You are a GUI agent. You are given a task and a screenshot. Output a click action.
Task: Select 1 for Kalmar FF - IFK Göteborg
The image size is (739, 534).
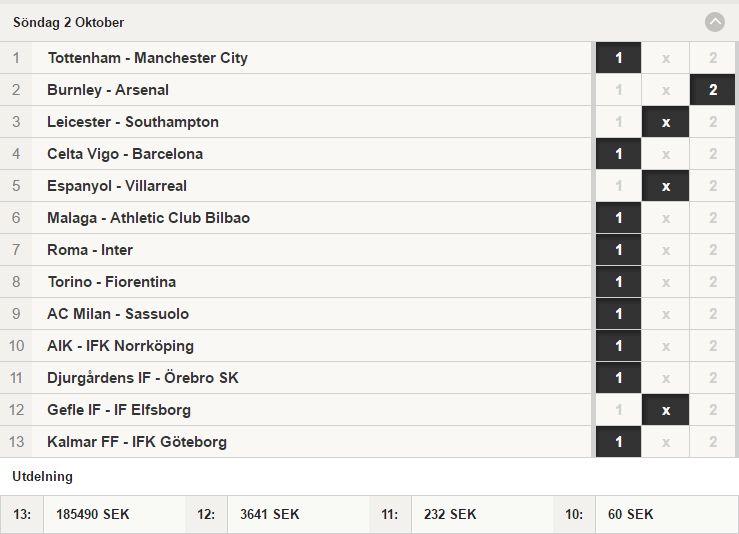(x=618, y=443)
